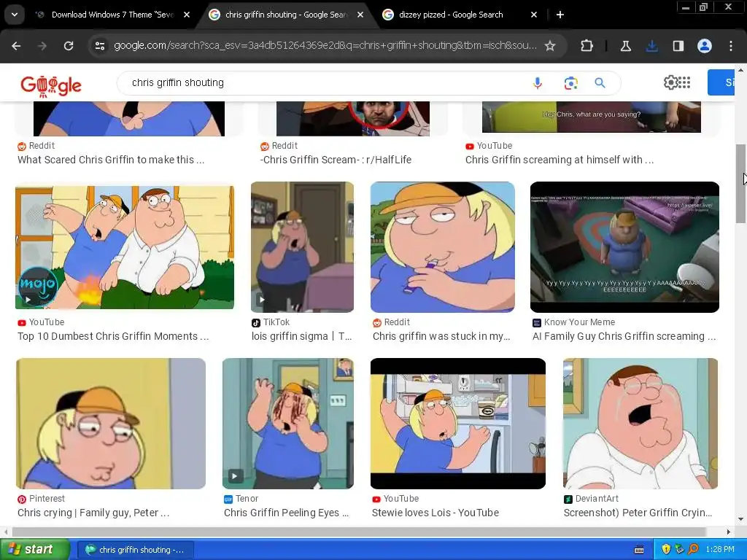Open What Scared Chris Griffin Reddit result

point(111,160)
